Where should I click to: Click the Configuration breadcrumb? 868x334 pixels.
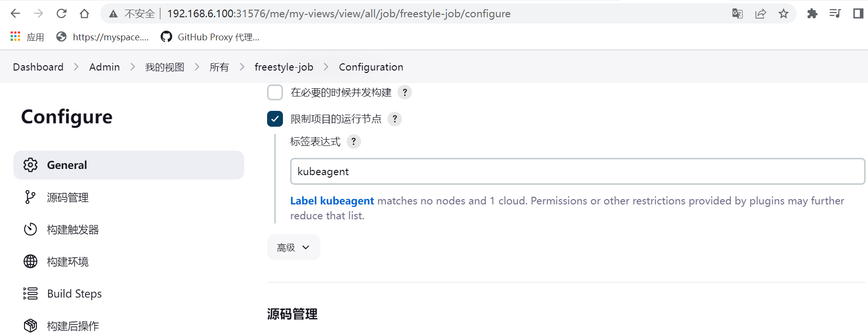[371, 67]
